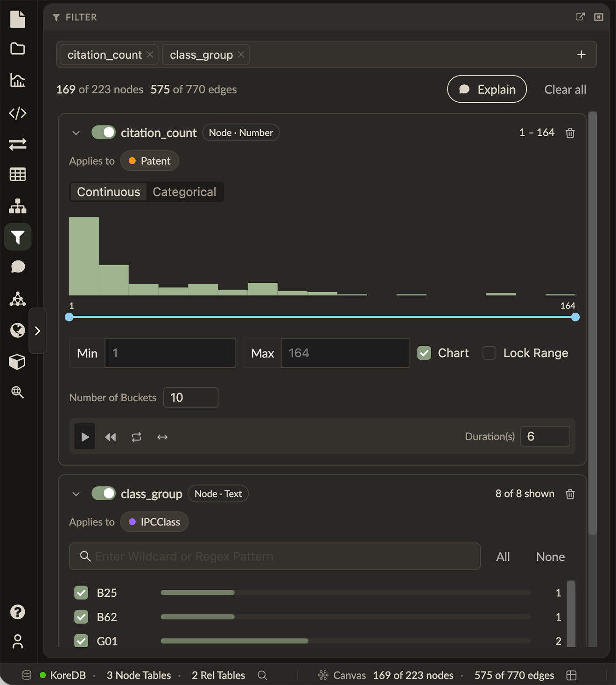The width and height of the screenshot is (616, 685).
Task: Click the Max value input field
Action: 345,353
